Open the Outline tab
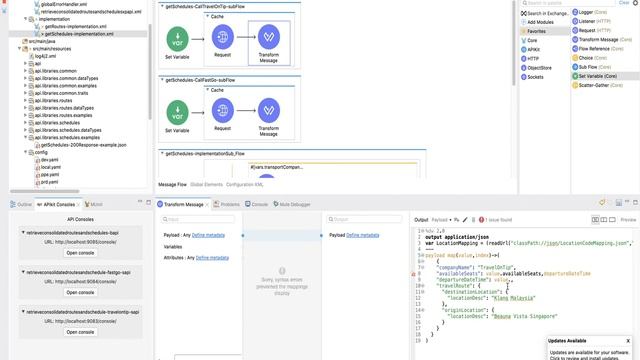 21,204
